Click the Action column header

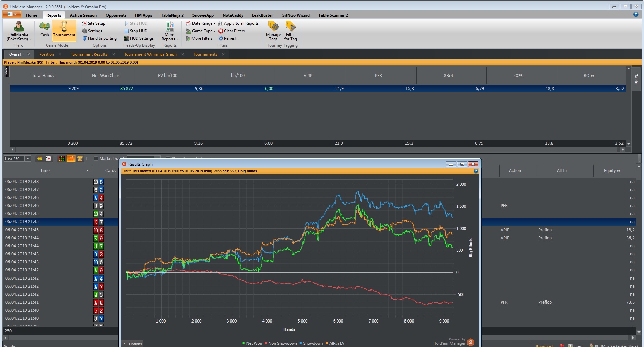coord(515,171)
